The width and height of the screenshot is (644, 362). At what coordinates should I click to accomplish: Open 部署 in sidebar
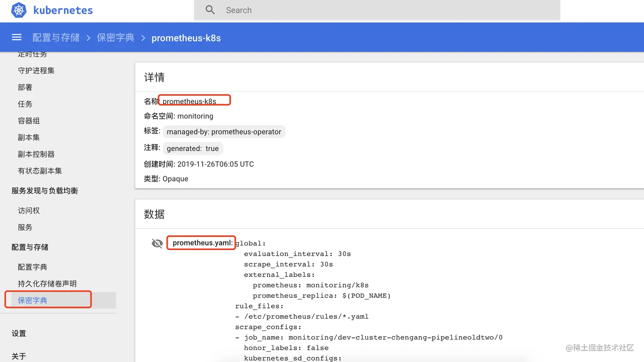pyautogui.click(x=25, y=87)
